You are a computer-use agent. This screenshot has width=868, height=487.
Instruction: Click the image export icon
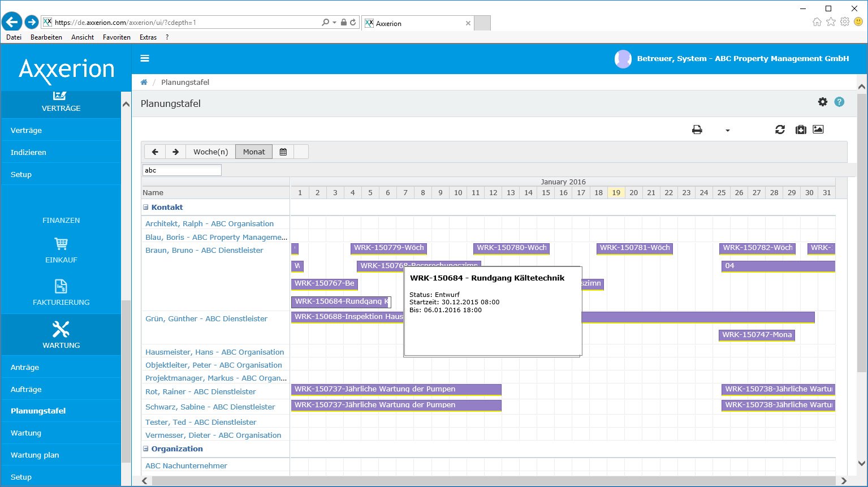[x=818, y=130]
